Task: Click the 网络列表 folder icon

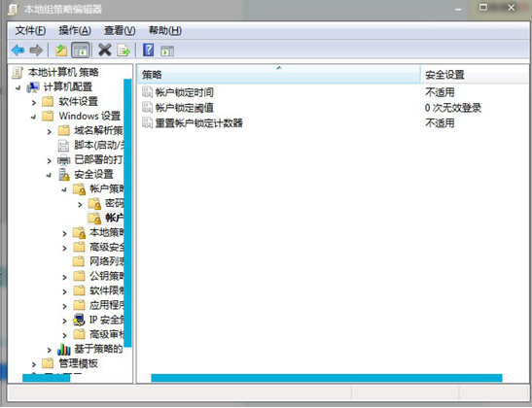Action: click(79, 261)
